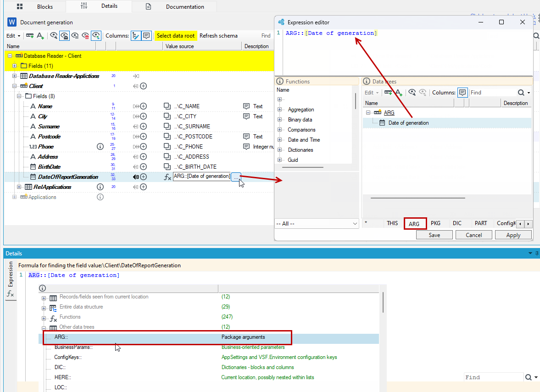Click the Find field at bottom of Details panel

(494, 377)
